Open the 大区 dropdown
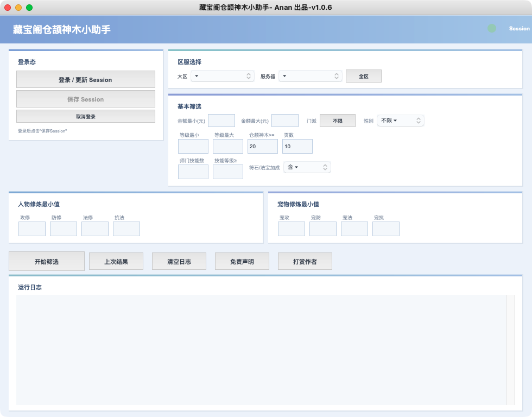Image resolution: width=532 pixels, height=417 pixels. tap(223, 76)
